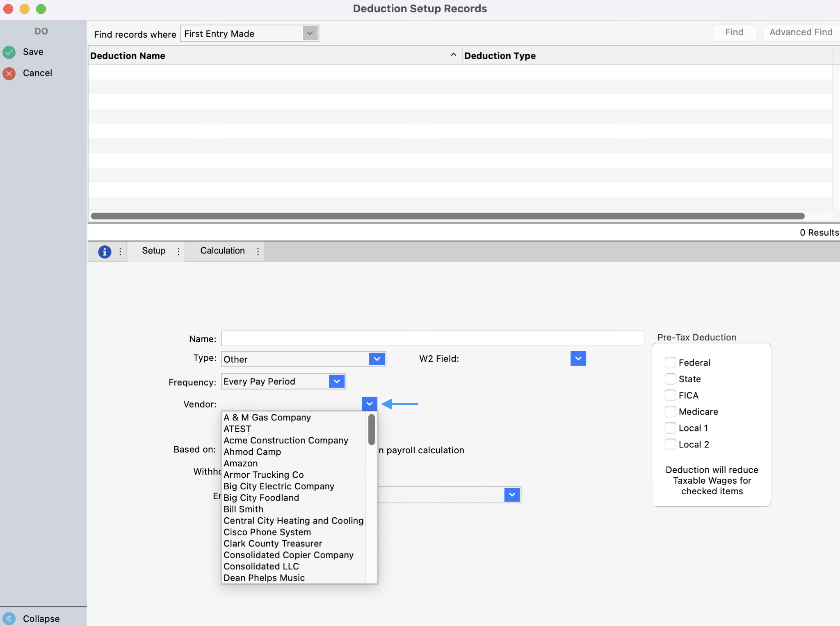Click the red Cancel X icon
The image size is (840, 626).
(x=9, y=73)
